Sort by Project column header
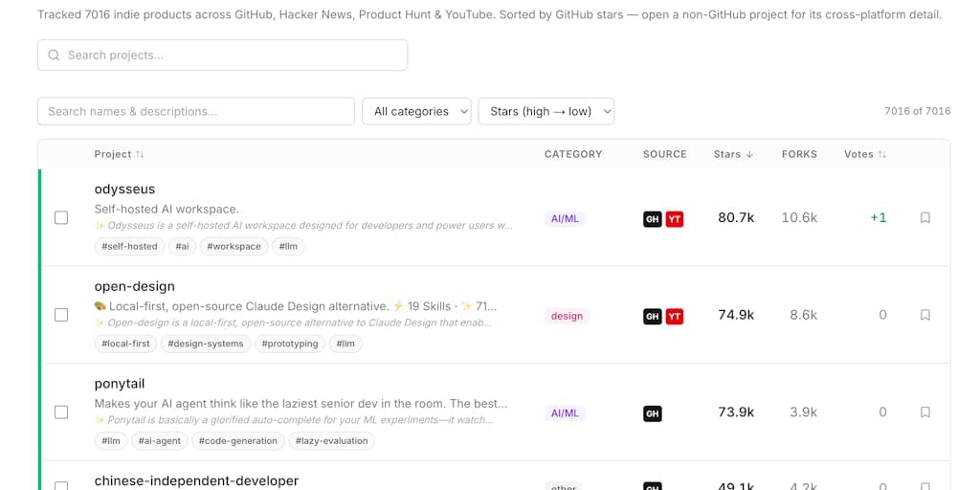The image size is (980, 490). [x=119, y=154]
